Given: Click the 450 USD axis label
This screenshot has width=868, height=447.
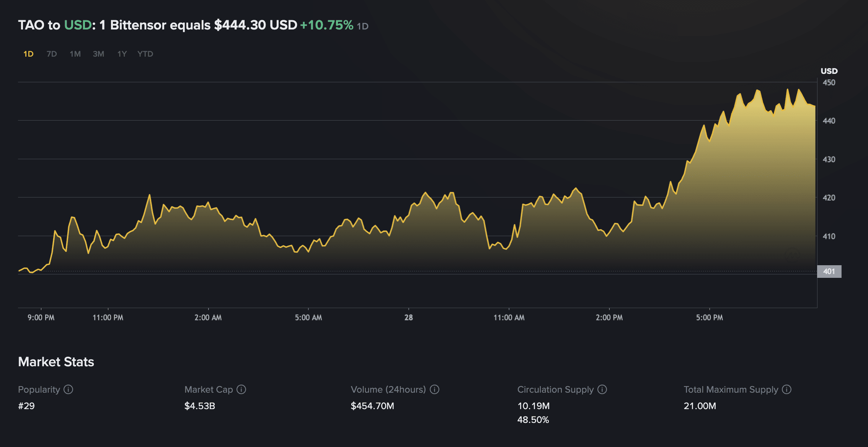Looking at the screenshot, I should [829, 83].
